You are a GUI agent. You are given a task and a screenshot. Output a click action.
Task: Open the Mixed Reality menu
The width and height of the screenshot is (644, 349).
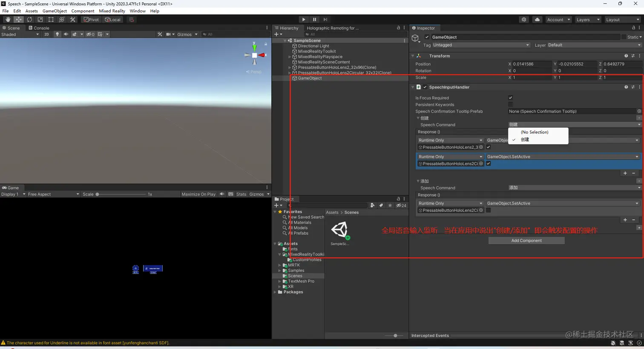pyautogui.click(x=112, y=11)
